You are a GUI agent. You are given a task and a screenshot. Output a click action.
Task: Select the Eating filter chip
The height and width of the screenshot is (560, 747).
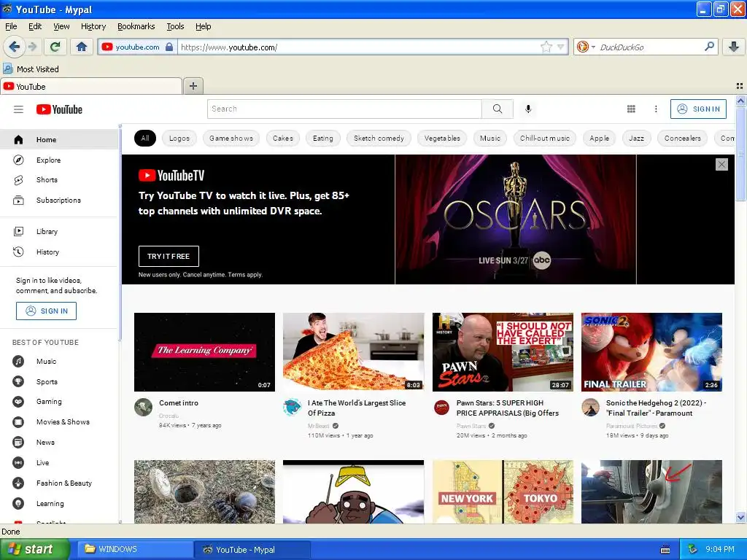pos(323,138)
